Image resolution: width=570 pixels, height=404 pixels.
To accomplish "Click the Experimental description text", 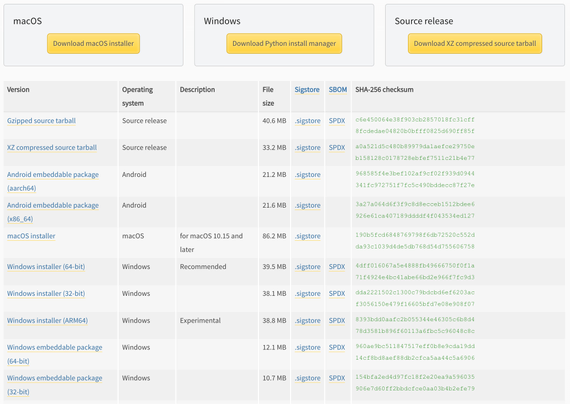I will point(200,320).
